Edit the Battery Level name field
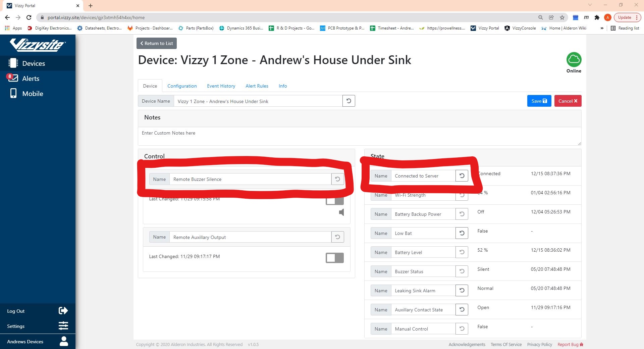 tap(423, 252)
